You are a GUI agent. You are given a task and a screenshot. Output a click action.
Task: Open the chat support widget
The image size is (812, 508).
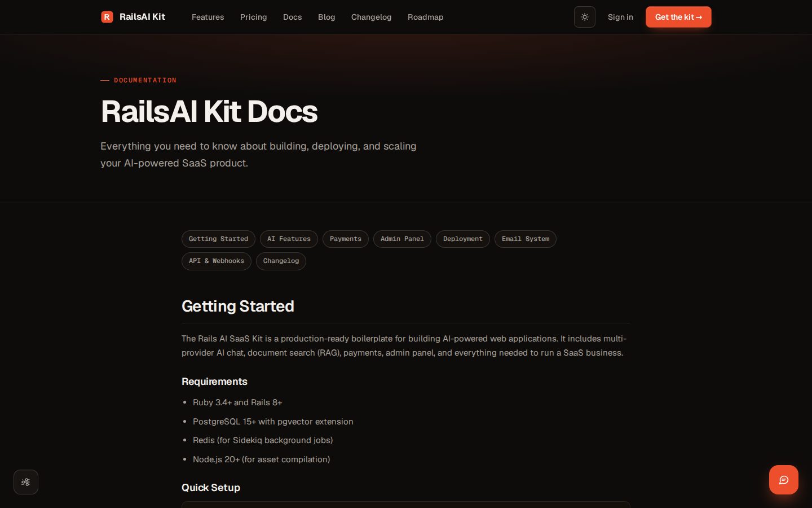click(784, 480)
